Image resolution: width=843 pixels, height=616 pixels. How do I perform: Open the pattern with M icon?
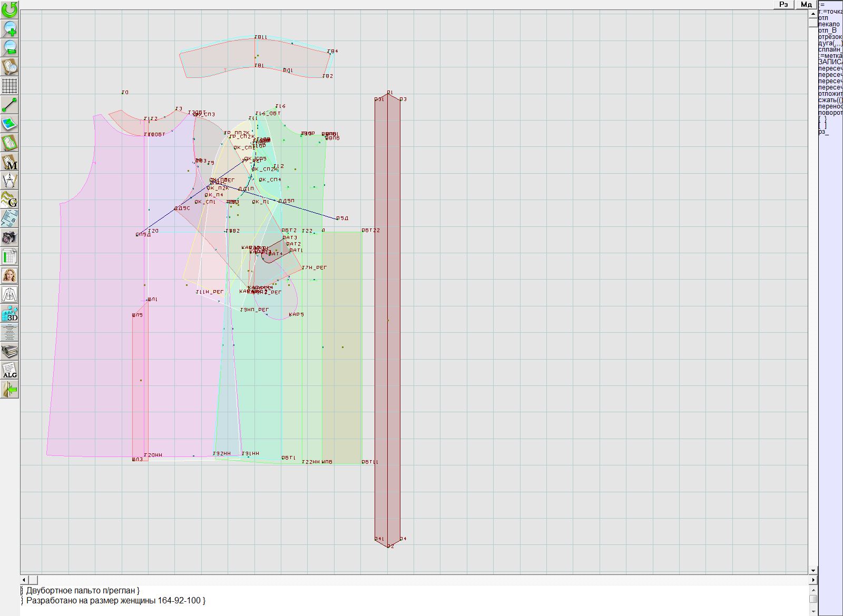[9, 162]
